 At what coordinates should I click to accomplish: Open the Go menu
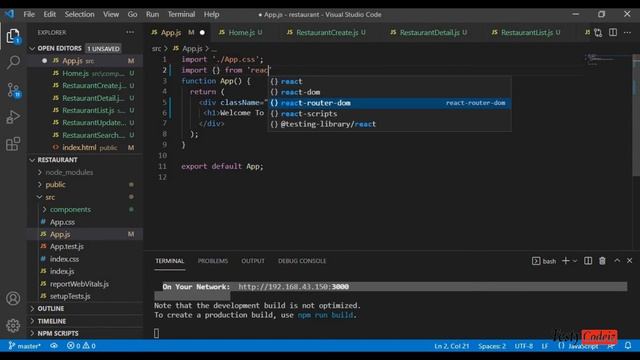point(132,14)
